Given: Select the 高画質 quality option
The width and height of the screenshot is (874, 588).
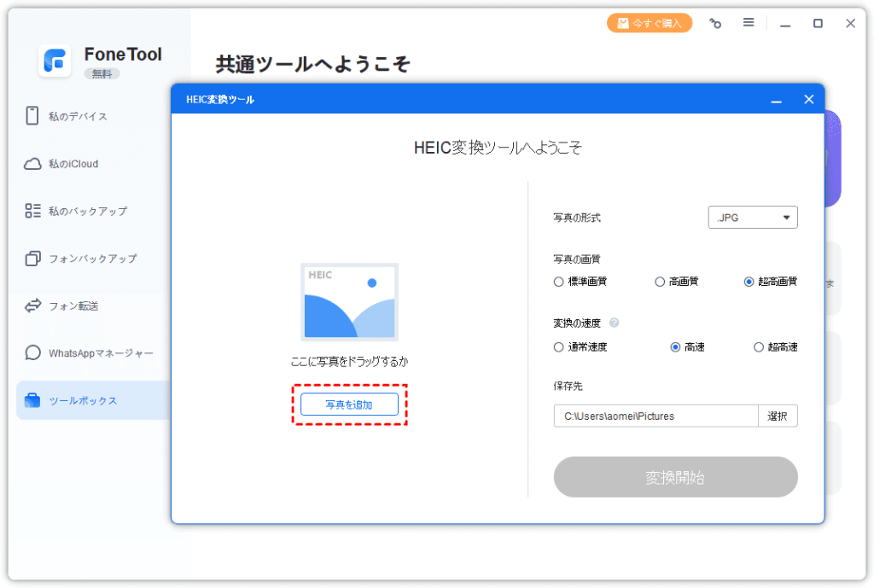Looking at the screenshot, I should pyautogui.click(x=660, y=282).
